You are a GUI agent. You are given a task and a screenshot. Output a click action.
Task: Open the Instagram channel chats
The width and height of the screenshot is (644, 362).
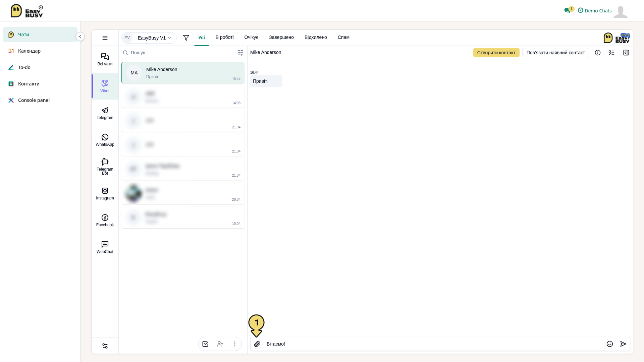point(105,193)
